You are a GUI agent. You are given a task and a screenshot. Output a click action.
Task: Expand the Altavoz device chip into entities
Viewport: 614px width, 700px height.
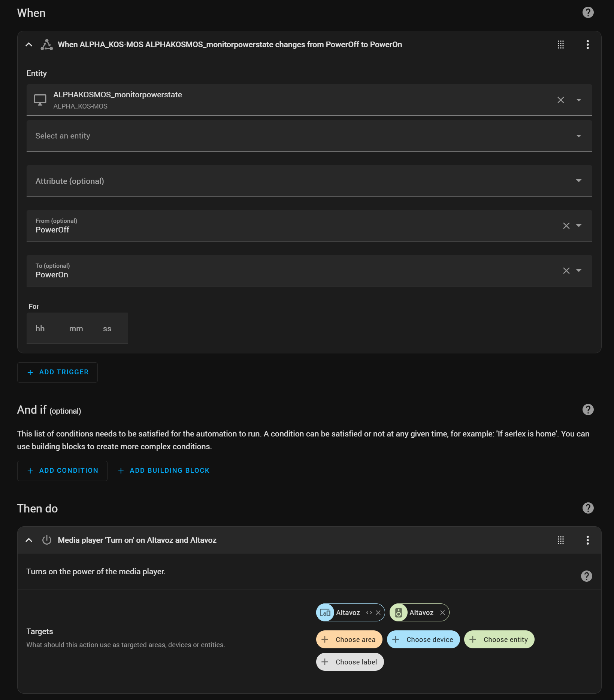[369, 612]
